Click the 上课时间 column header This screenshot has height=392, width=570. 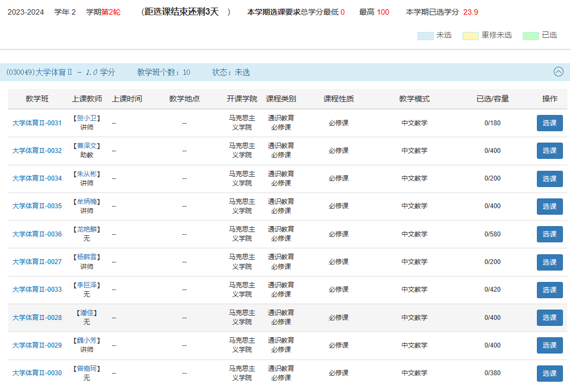(x=127, y=99)
